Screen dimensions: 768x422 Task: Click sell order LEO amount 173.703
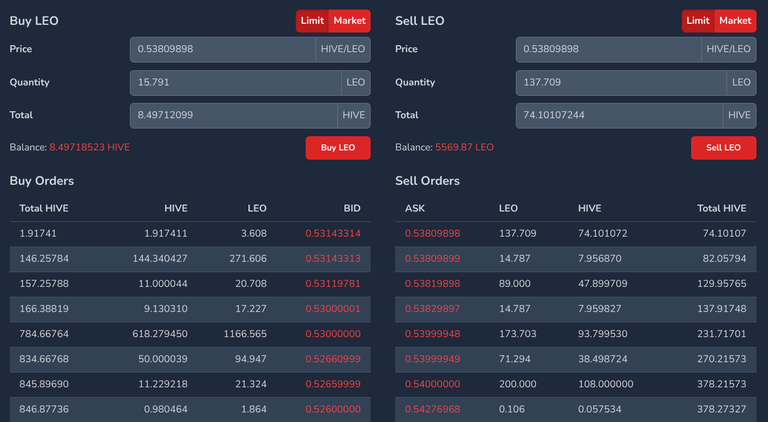pos(518,334)
